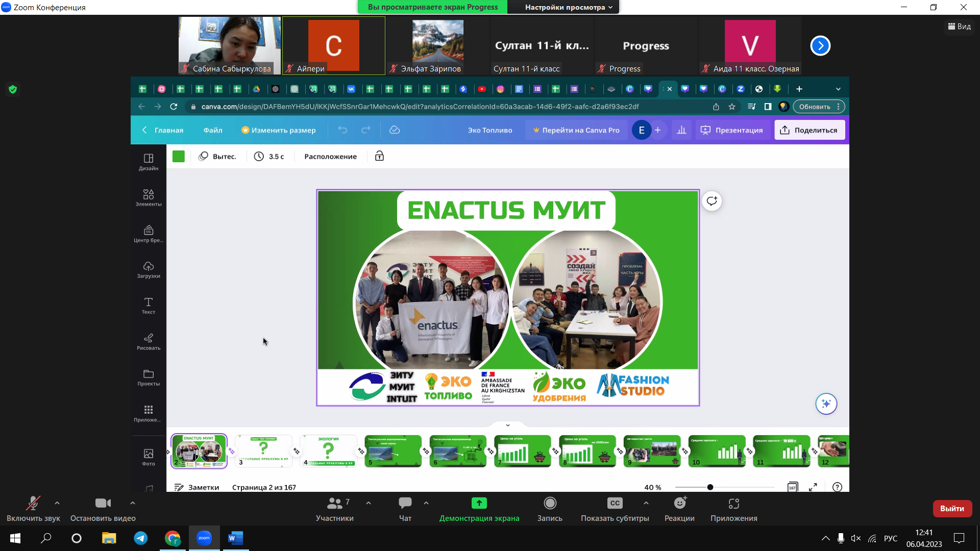Click the cloud save status icon
980x551 pixels.
(x=395, y=130)
